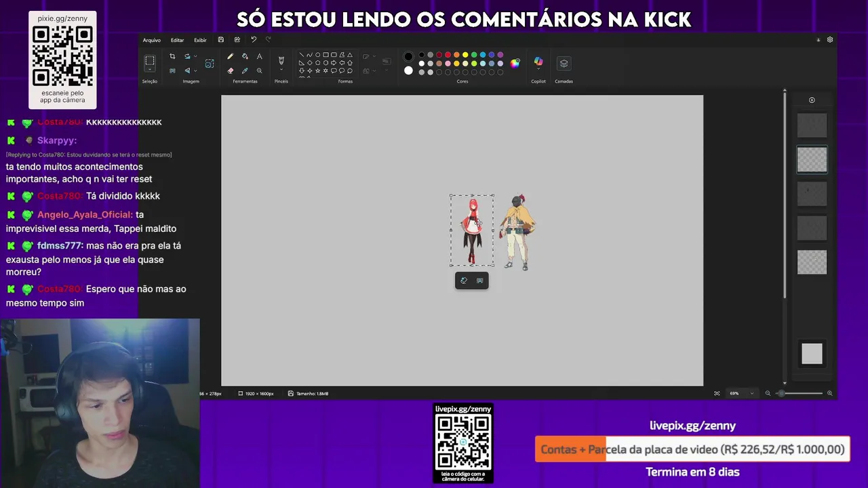
Task: Expand the Seleção options arrow
Action: coord(150,69)
